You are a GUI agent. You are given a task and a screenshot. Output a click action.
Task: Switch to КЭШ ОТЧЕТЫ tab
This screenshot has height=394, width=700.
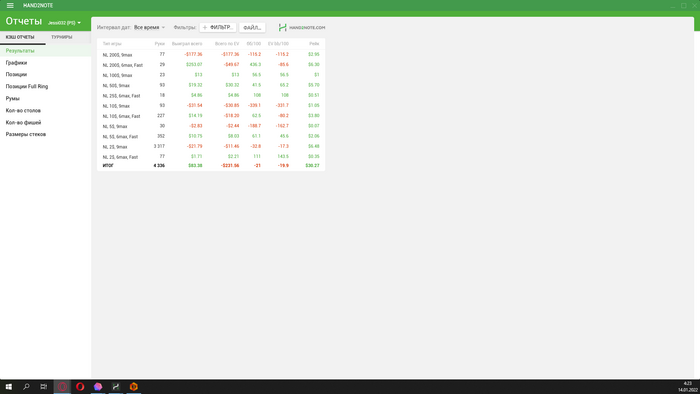(20, 37)
